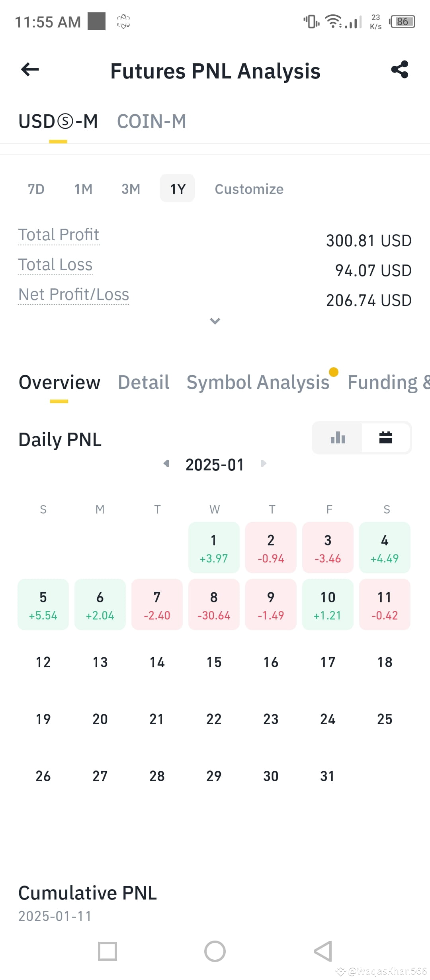The height and width of the screenshot is (980, 430).
Task: Choose the 3M time range
Action: coord(131,189)
